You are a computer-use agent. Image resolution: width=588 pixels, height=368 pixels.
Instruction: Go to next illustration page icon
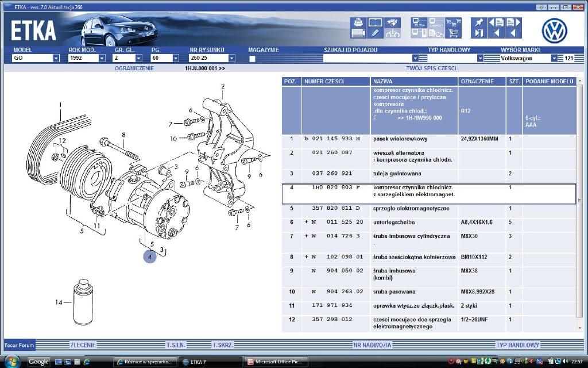point(513,22)
